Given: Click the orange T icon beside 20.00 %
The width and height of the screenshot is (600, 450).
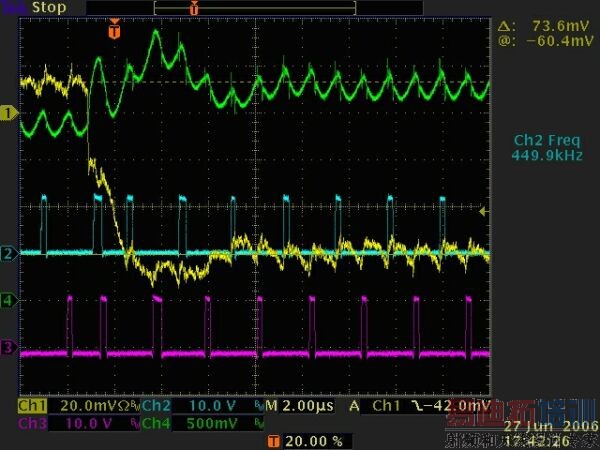Looking at the screenshot, I should (x=273, y=441).
